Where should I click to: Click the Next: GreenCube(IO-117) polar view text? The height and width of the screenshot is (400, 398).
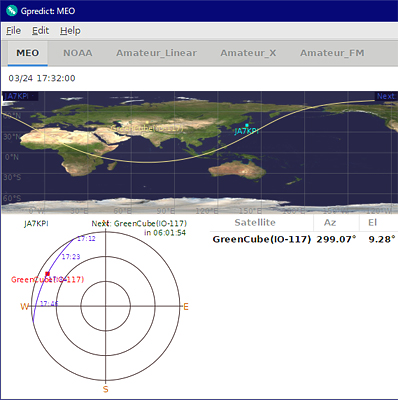click(139, 223)
